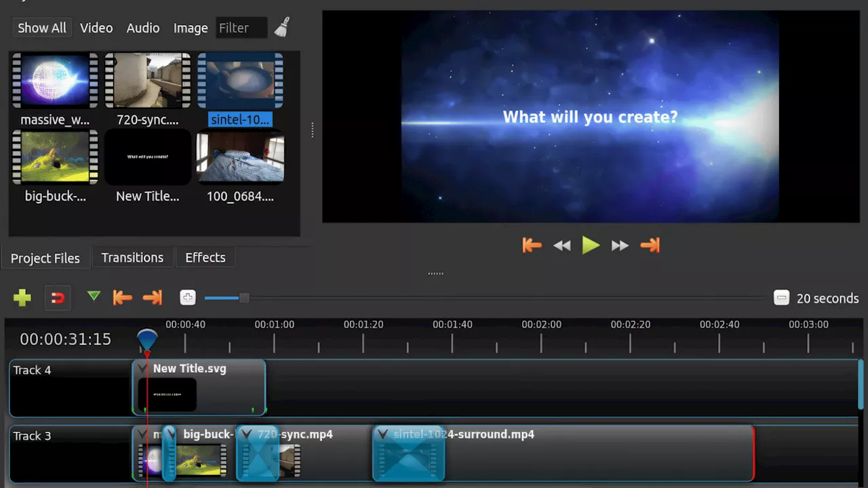Click the dotted splitter handle above the timeline
868x488 pixels.
coord(435,273)
